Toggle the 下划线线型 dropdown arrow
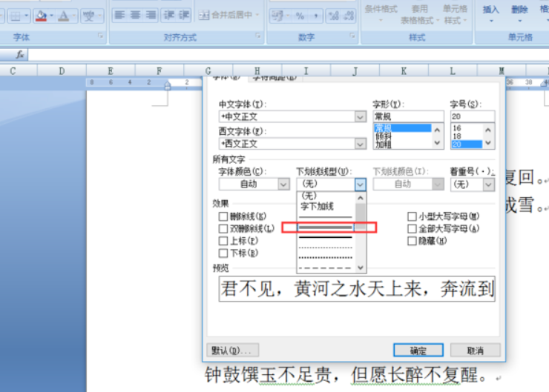 pyautogui.click(x=361, y=184)
